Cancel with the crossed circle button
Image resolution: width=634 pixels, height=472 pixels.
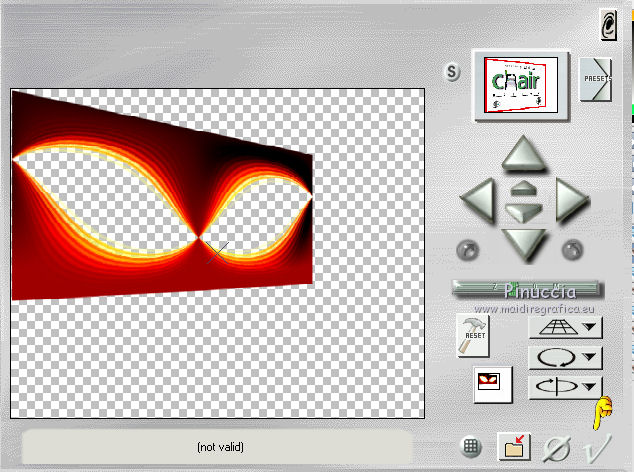coord(556,448)
